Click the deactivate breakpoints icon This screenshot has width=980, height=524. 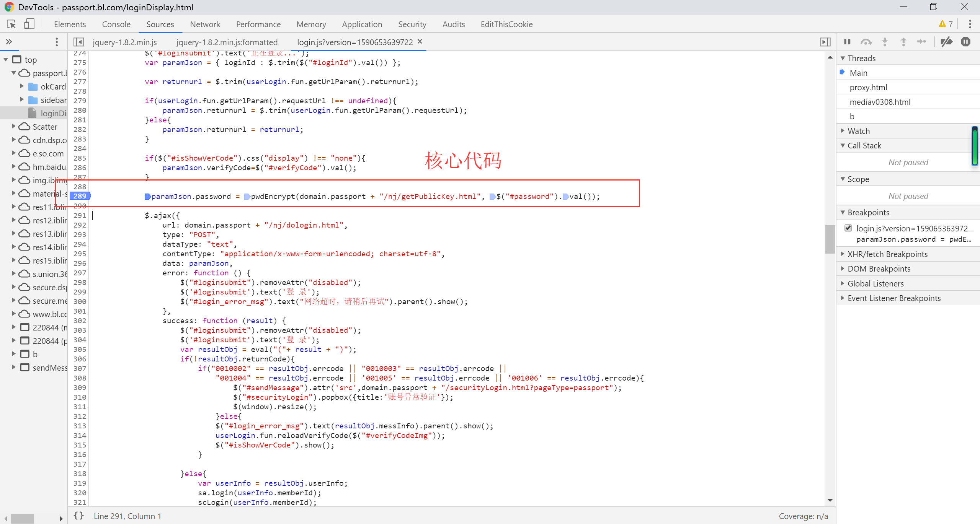[946, 42]
